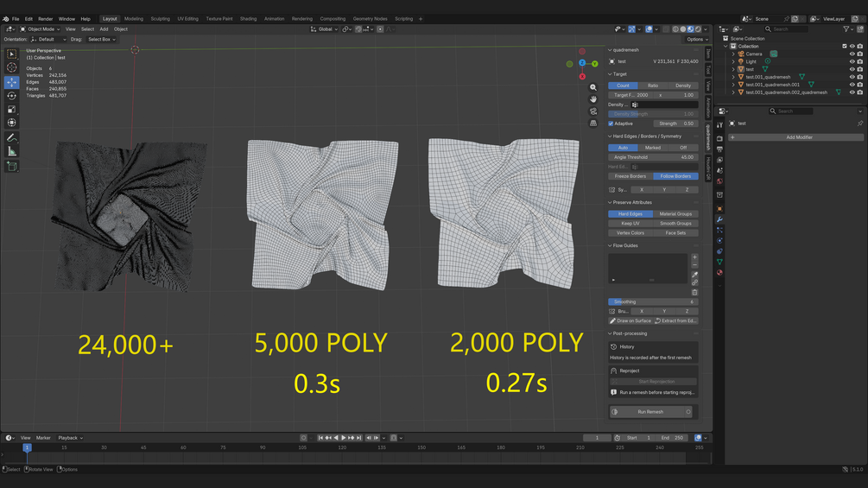Select the Annotate pencil tool
868x488 pixels.
[11, 138]
